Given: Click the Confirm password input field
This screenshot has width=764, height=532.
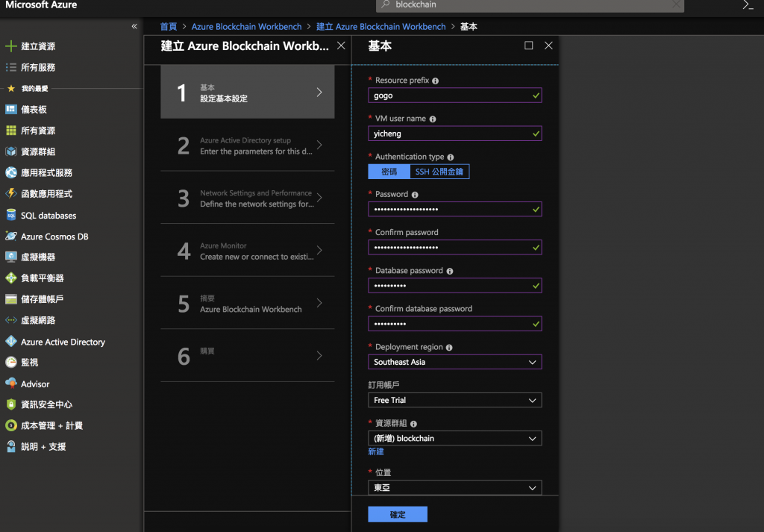Looking at the screenshot, I should (x=454, y=248).
